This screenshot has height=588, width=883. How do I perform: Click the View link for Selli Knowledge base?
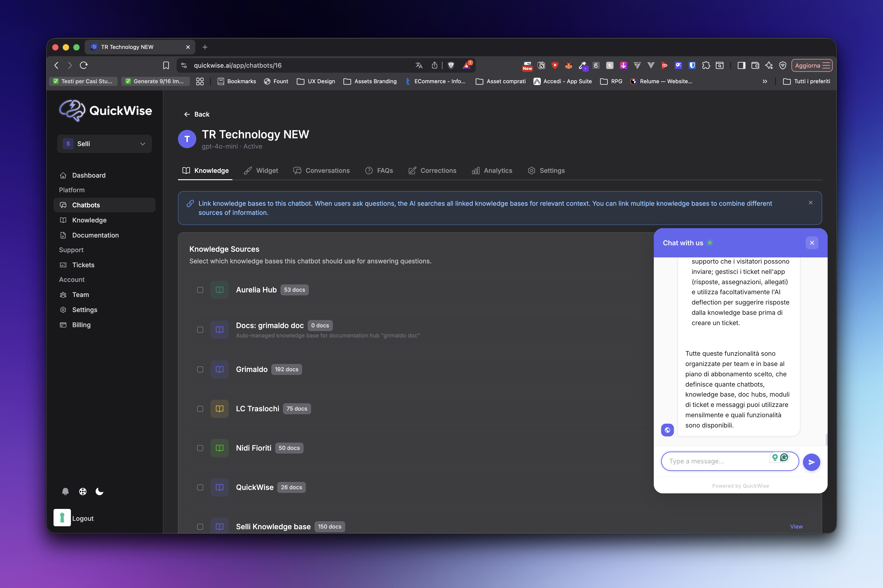click(796, 527)
